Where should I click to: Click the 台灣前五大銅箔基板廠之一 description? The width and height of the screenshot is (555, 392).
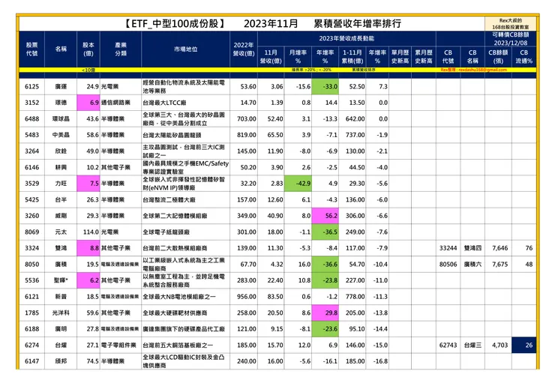tap(178, 346)
